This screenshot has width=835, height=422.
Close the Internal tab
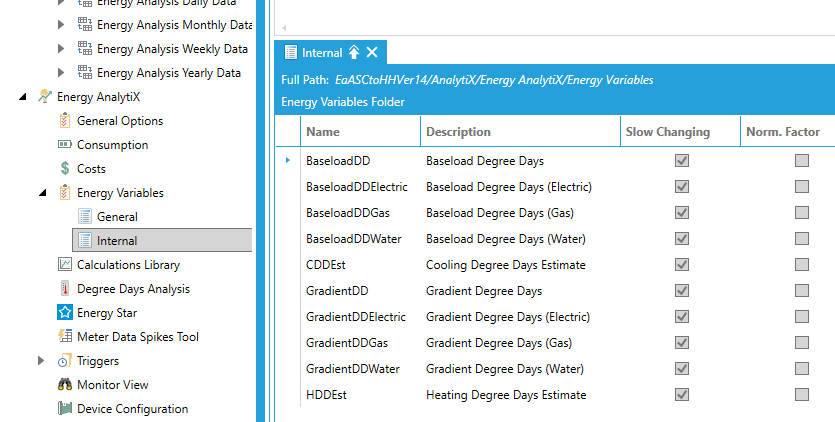pos(372,52)
